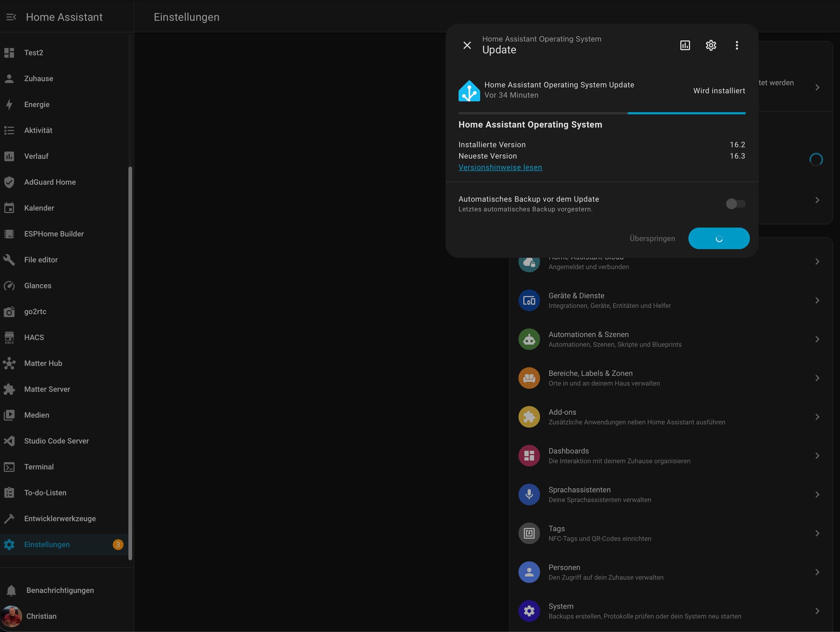Select Energie in the sidebar
This screenshot has width=840, height=632.
(x=37, y=105)
